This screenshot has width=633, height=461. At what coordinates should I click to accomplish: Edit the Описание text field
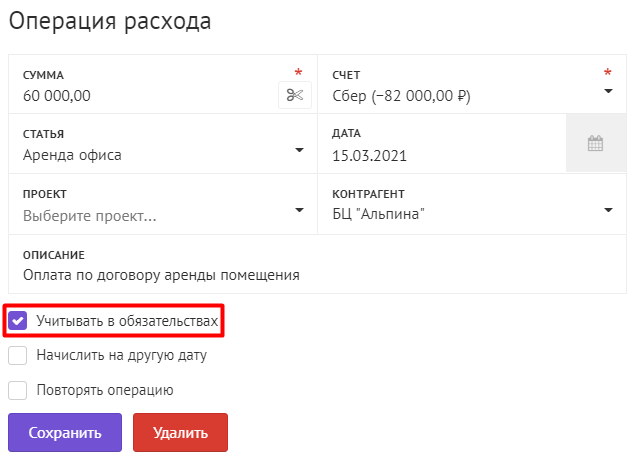[x=317, y=264]
